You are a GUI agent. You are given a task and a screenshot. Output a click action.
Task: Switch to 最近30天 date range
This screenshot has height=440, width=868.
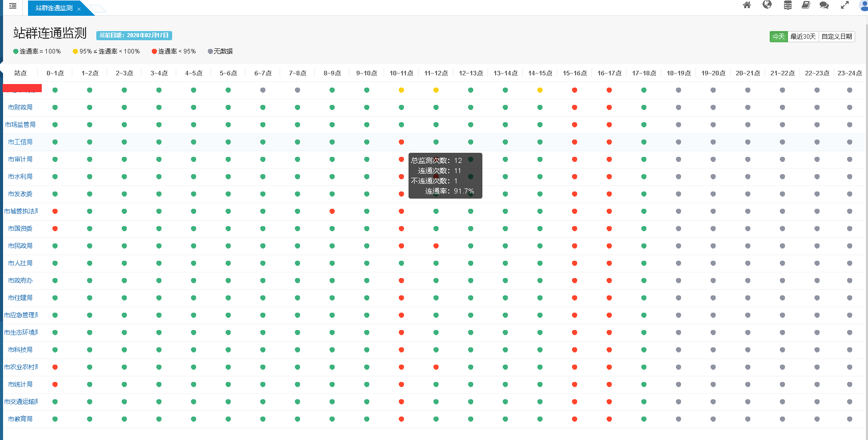click(803, 37)
